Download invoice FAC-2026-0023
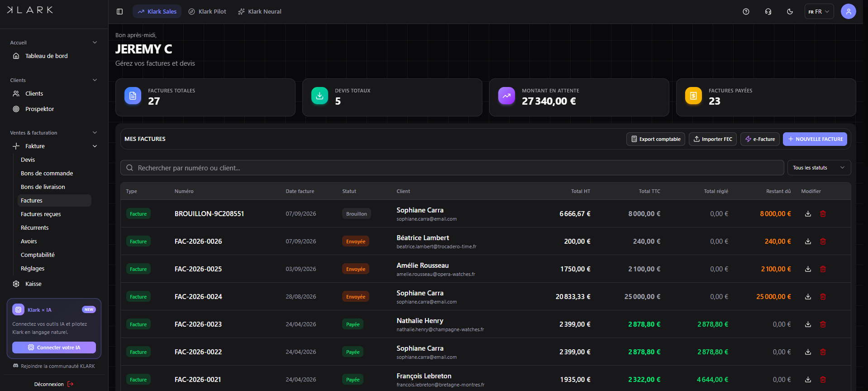The height and width of the screenshot is (391, 868). pyautogui.click(x=808, y=324)
